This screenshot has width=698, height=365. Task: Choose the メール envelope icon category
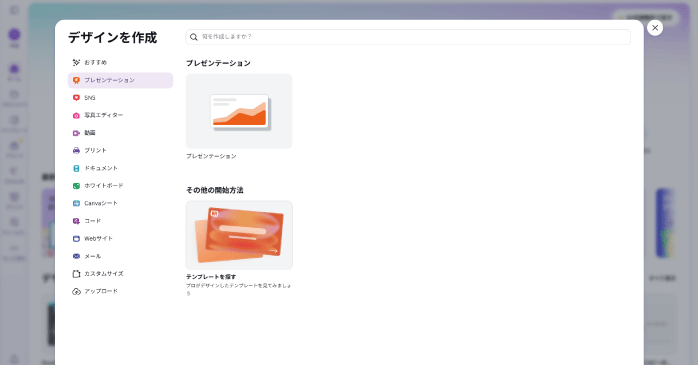(x=76, y=256)
